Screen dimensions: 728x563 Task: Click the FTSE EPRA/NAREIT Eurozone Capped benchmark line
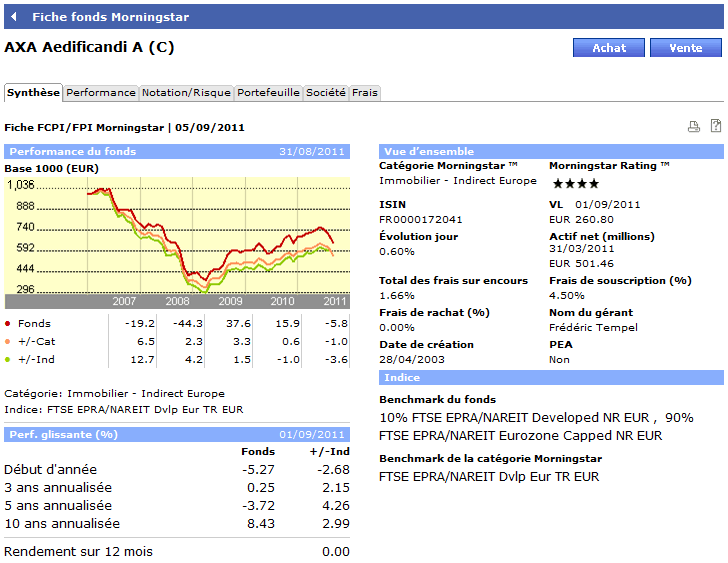pyautogui.click(x=520, y=436)
